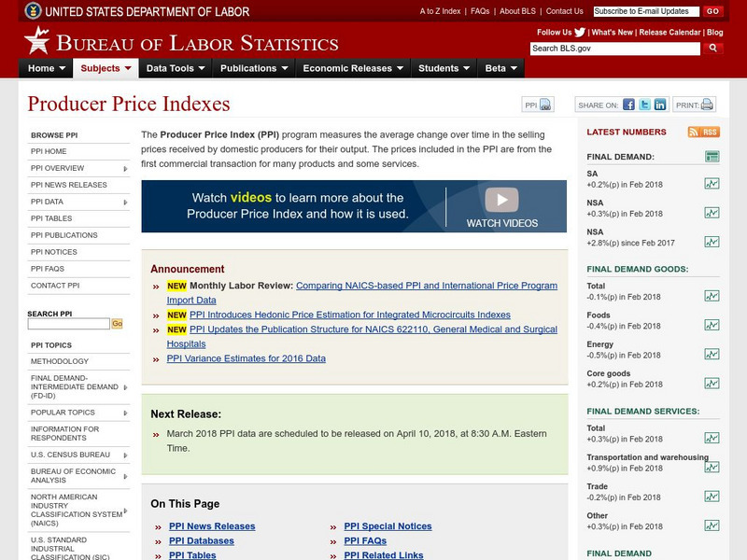Screen dimensions: 747x560
Task: Open the Subjects menu dropdown
Action: pyautogui.click(x=106, y=68)
